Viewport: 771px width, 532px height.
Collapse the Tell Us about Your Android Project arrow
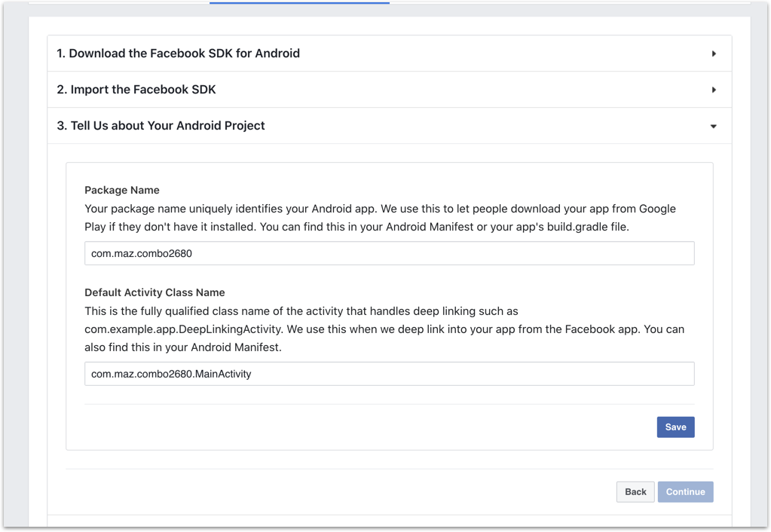(x=714, y=127)
